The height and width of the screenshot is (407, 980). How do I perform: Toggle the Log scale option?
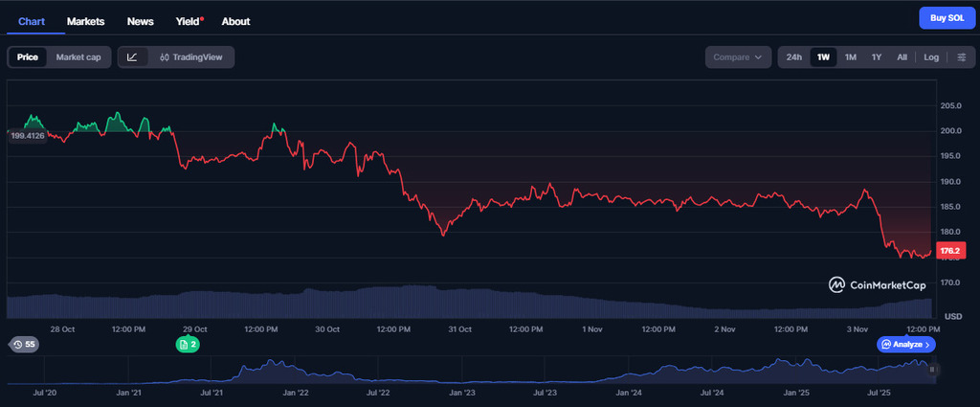click(x=931, y=57)
